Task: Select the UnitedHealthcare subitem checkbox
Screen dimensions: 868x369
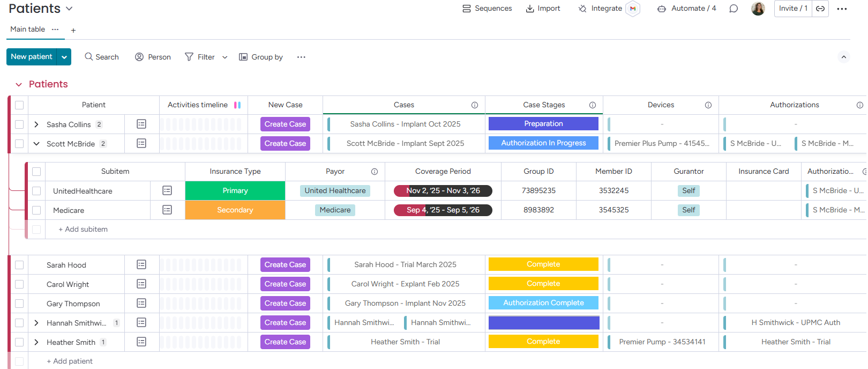Action: 36,191
